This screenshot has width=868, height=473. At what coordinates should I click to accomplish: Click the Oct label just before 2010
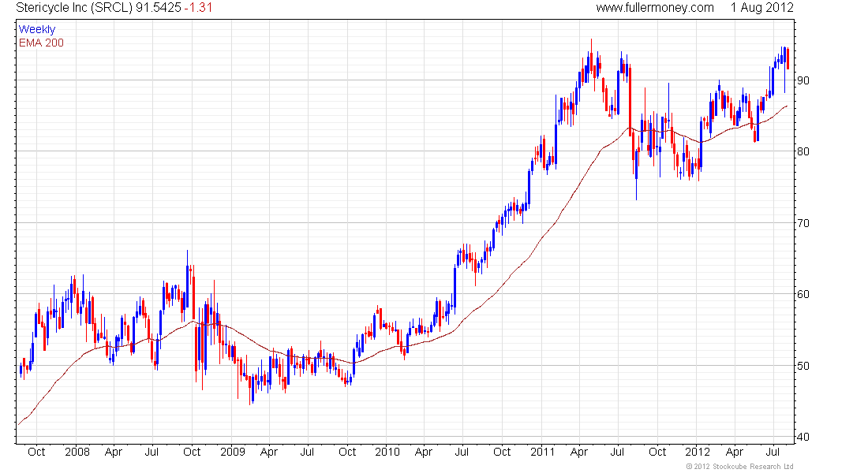click(347, 452)
